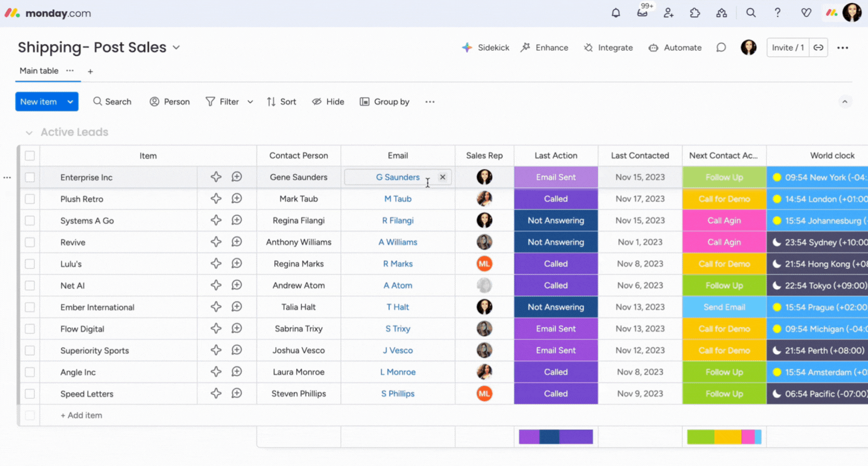Copy board link via chain icon

(819, 48)
